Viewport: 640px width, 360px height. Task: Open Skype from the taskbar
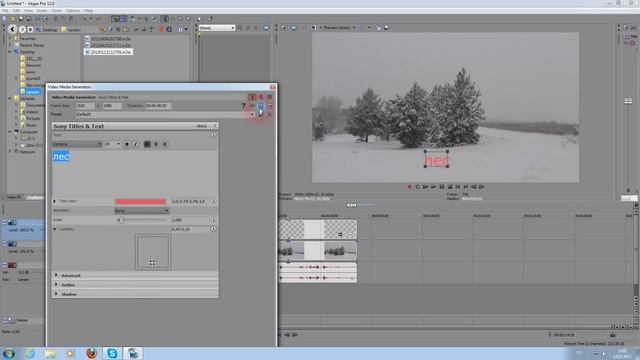coord(112,353)
